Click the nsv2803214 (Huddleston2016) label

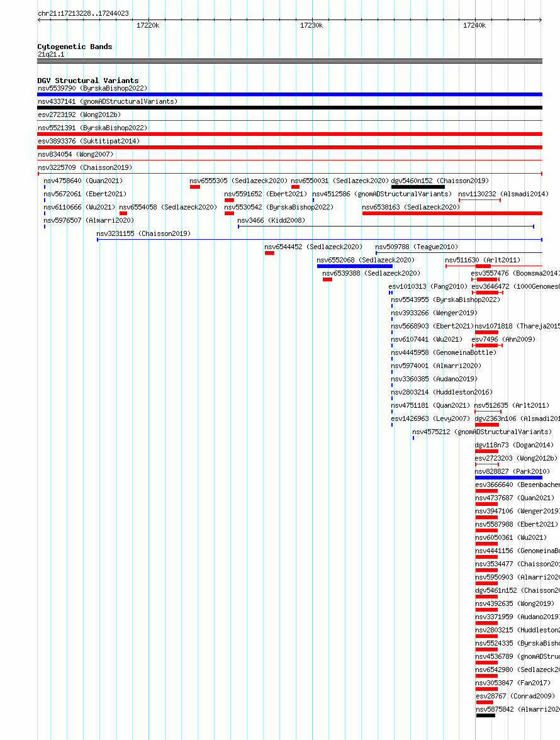click(x=442, y=392)
